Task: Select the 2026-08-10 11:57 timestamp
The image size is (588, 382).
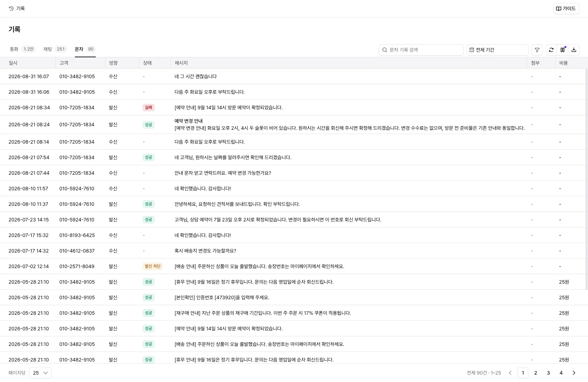Action: point(28,189)
